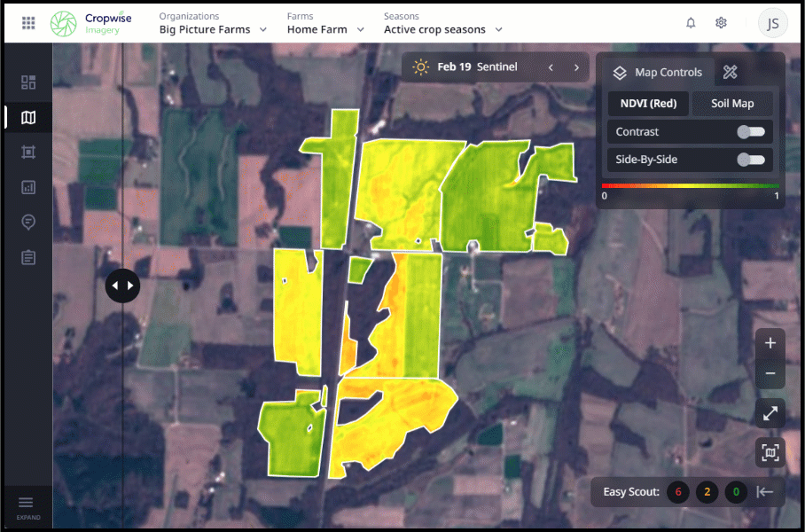The width and height of the screenshot is (805, 532).
Task: Open the notifications bell
Action: (691, 23)
